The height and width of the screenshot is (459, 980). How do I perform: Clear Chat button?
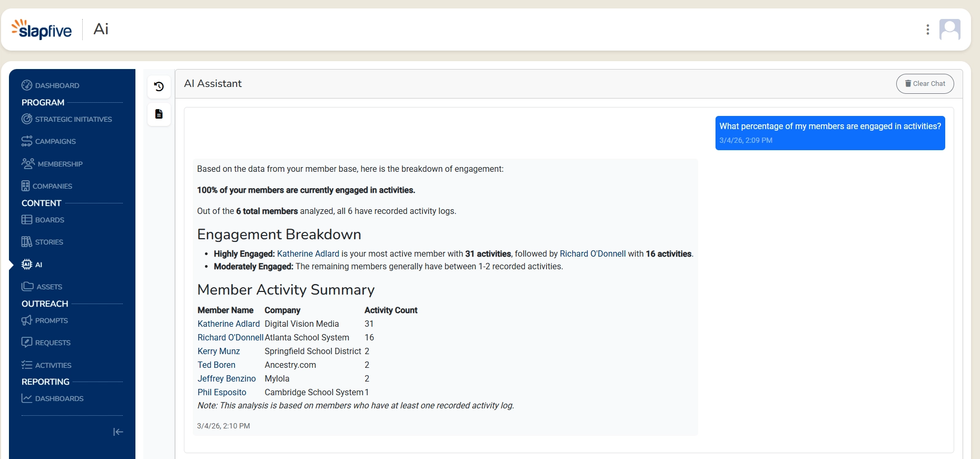pos(925,84)
